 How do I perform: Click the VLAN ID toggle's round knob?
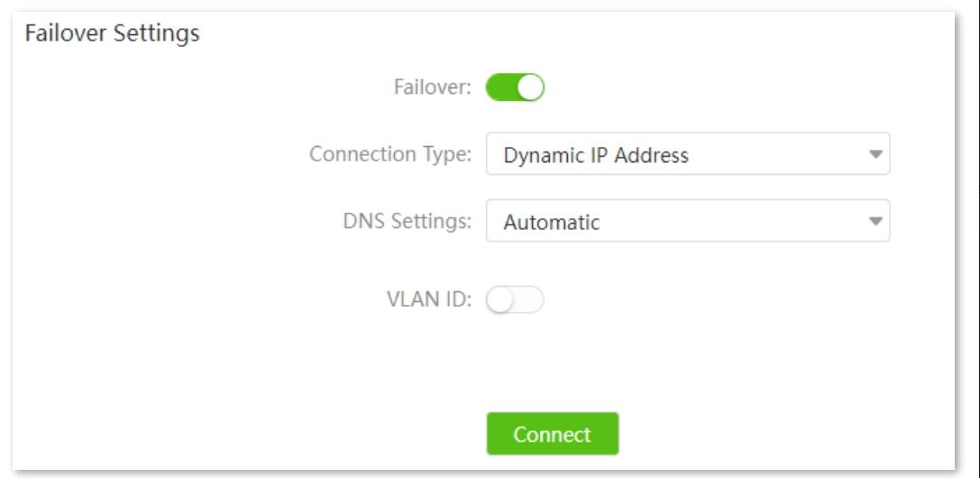(x=499, y=300)
